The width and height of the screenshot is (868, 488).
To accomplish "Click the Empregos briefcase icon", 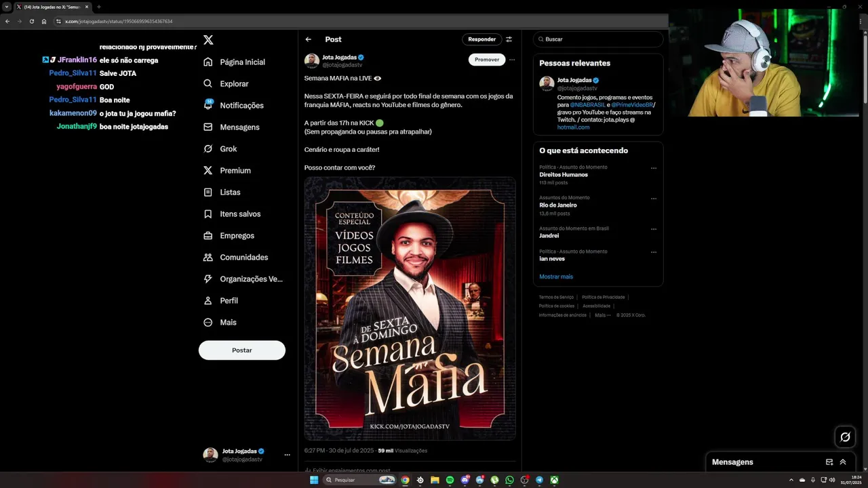I will (208, 235).
